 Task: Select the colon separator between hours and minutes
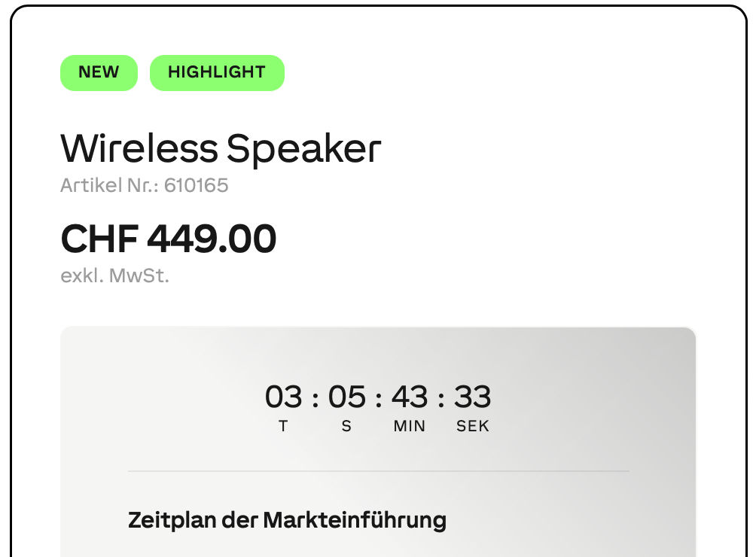coord(377,397)
